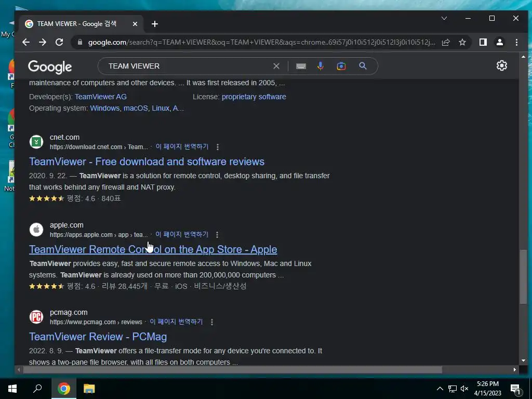Screen dimensions: 532x399
Task: Open a new browser tab
Action: 155,24
